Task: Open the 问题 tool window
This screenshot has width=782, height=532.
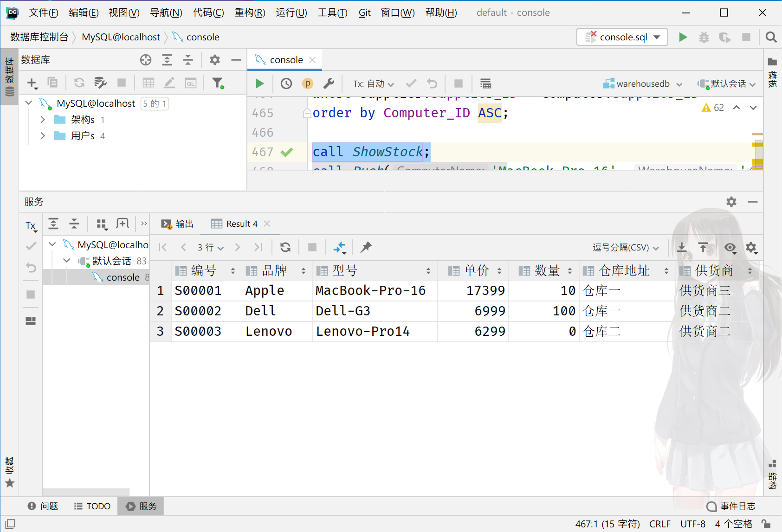Action: (43, 506)
